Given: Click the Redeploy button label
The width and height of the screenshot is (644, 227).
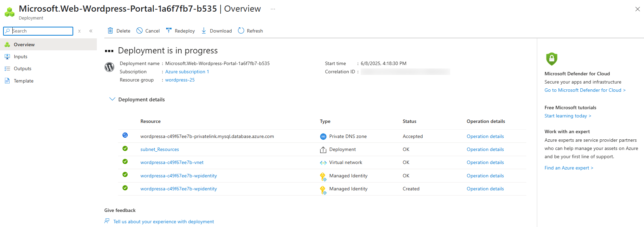Looking at the screenshot, I should (x=185, y=31).
